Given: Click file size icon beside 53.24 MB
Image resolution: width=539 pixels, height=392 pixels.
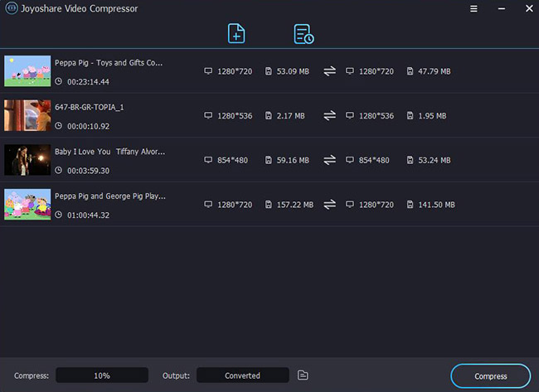Looking at the screenshot, I should click(x=410, y=160).
